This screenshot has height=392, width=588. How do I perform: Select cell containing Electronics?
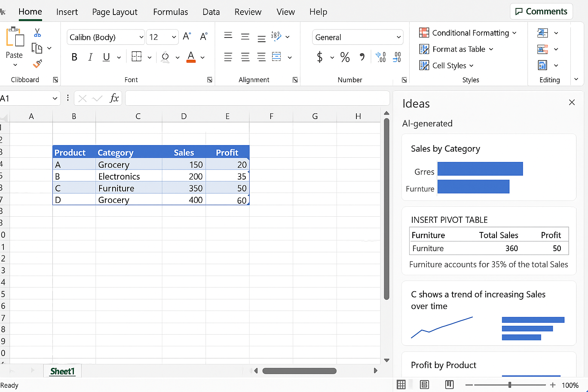[x=129, y=176]
